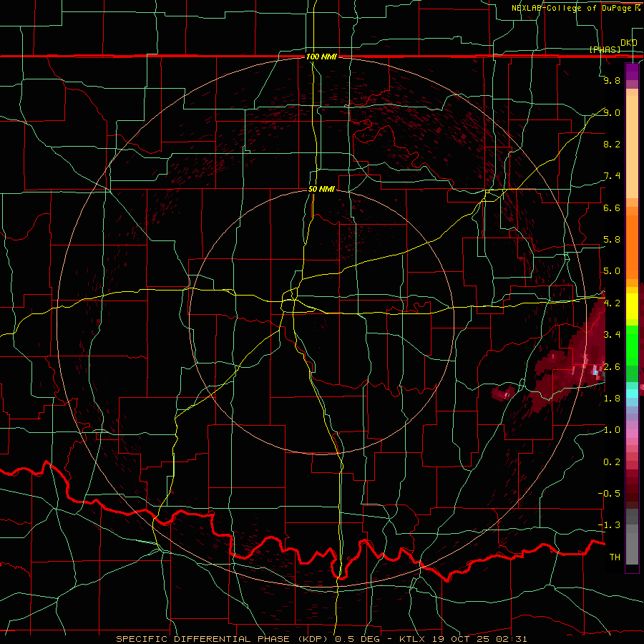Screen dimensions: 644x644
Task: Click the "9.0" scale value
Action: click(x=612, y=112)
